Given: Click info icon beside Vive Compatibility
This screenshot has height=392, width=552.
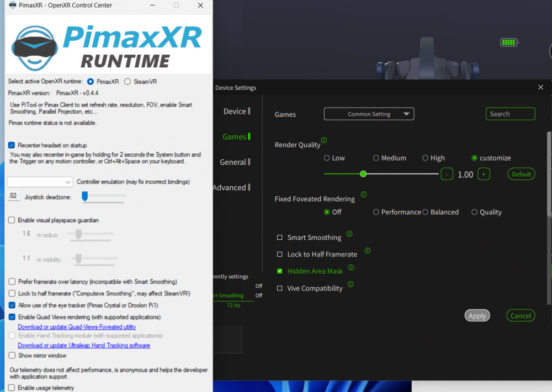Looking at the screenshot, I should point(351,284).
